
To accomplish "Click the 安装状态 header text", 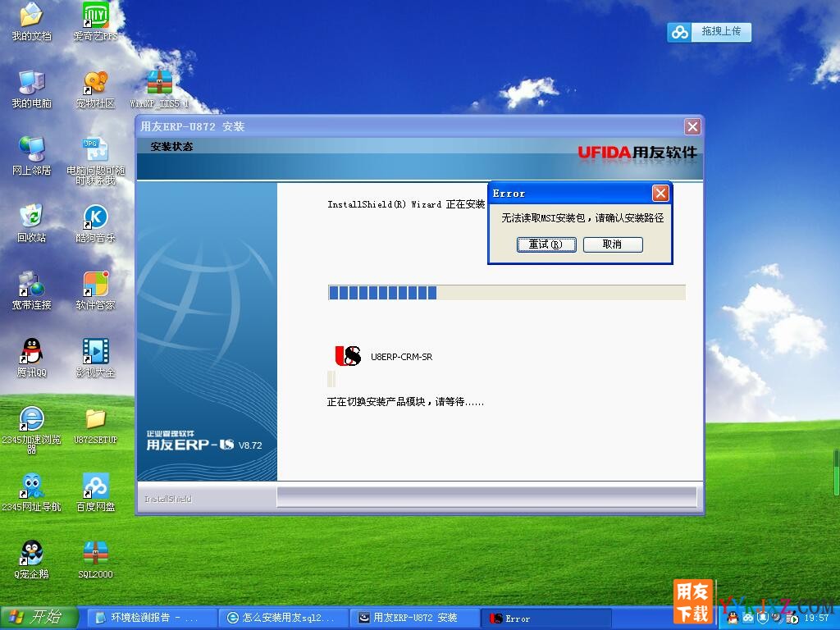I will coord(171,146).
